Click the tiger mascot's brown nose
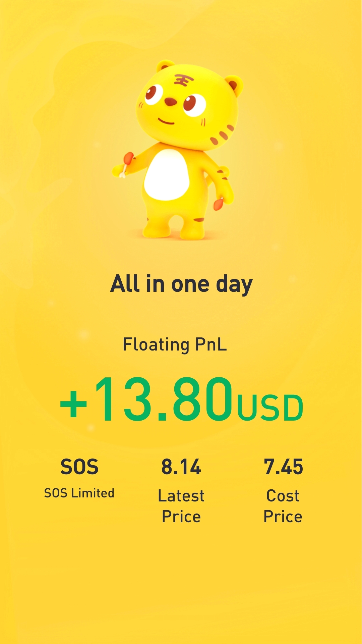Viewport: 362px width, 644px height. tap(171, 101)
